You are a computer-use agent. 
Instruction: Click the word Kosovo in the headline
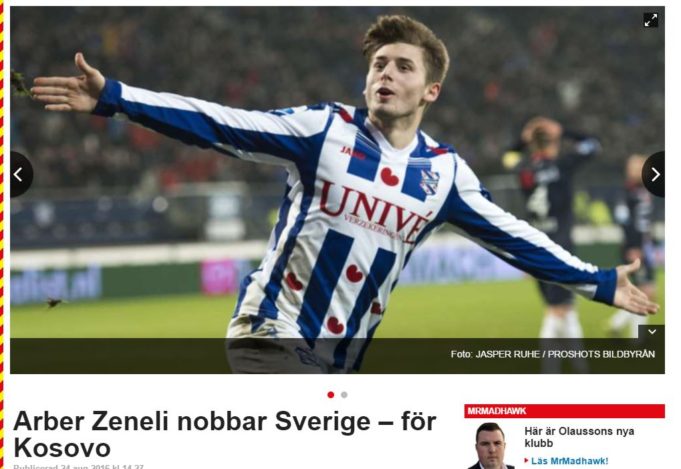(62, 448)
